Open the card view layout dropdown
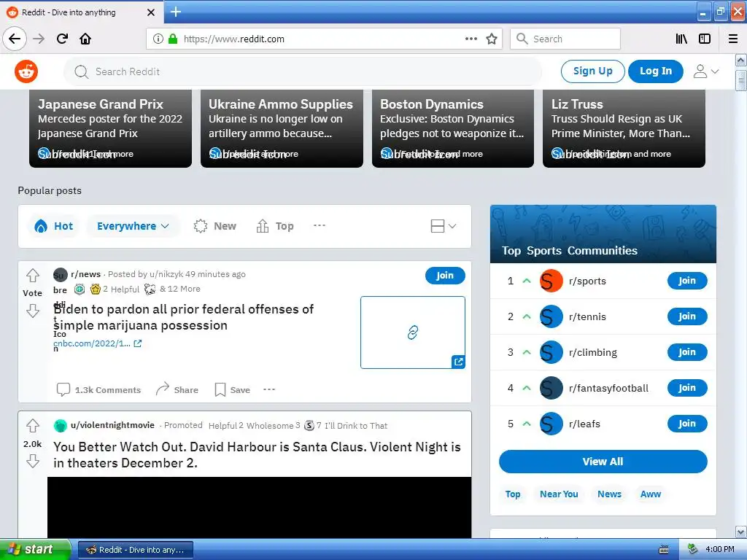Viewport: 747px width, 560px height. (x=443, y=226)
